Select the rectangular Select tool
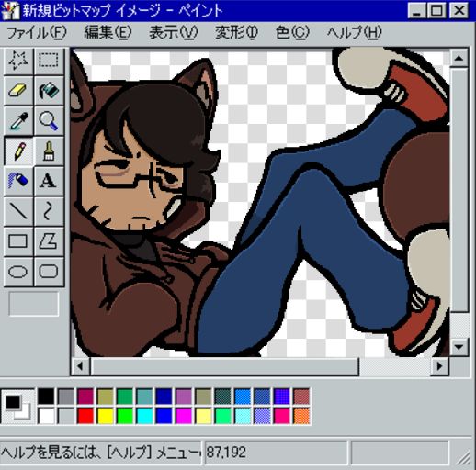Screen dimensions: 476x470 [49, 61]
